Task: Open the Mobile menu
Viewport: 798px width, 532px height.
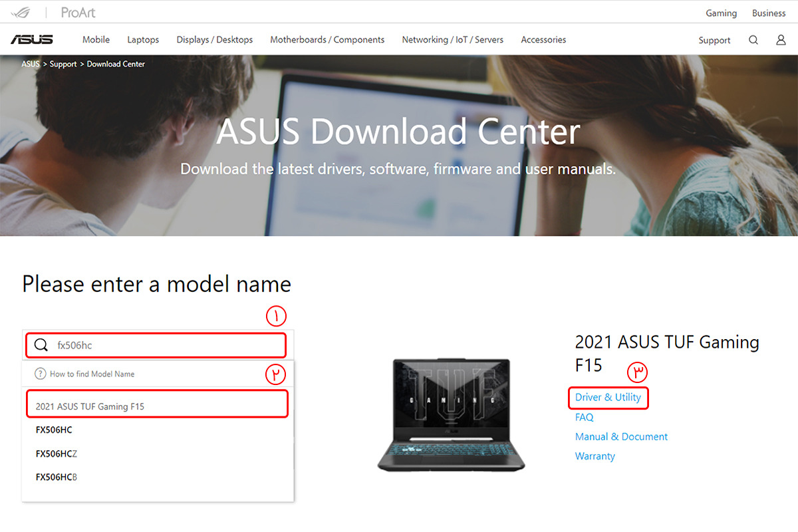Action: (x=96, y=40)
